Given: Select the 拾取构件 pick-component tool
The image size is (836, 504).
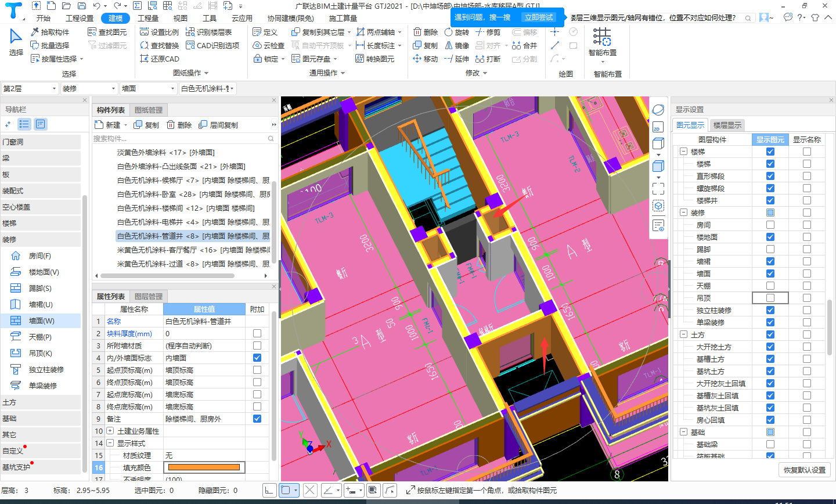Looking at the screenshot, I should pos(50,33).
